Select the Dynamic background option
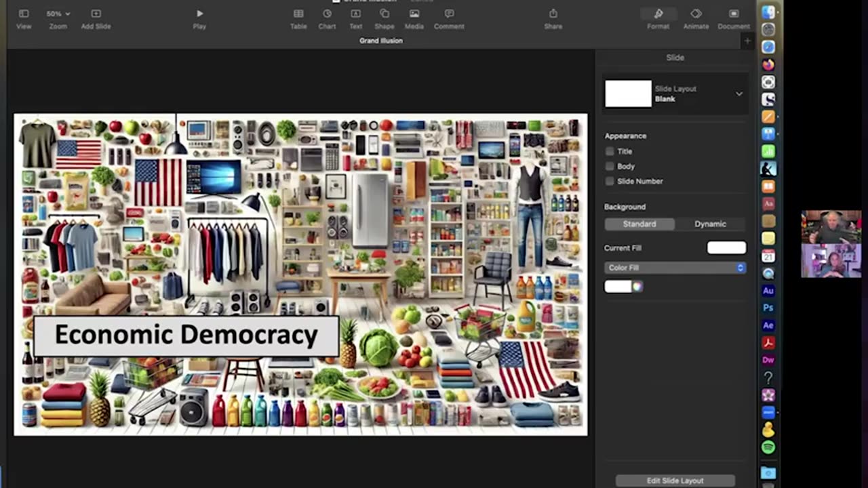Screen dimensions: 868x488 (710, 224)
